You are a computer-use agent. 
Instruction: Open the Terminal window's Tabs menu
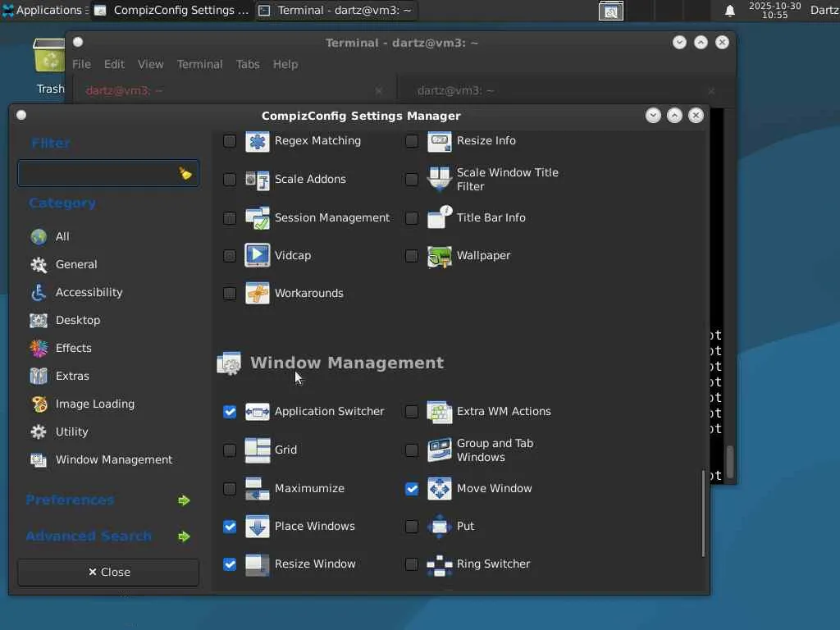coord(248,64)
